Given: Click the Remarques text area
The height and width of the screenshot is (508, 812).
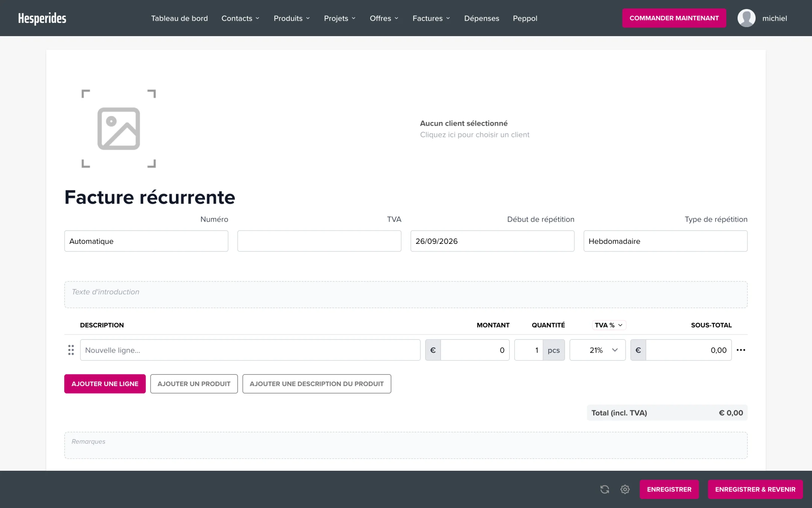Looking at the screenshot, I should (406, 445).
